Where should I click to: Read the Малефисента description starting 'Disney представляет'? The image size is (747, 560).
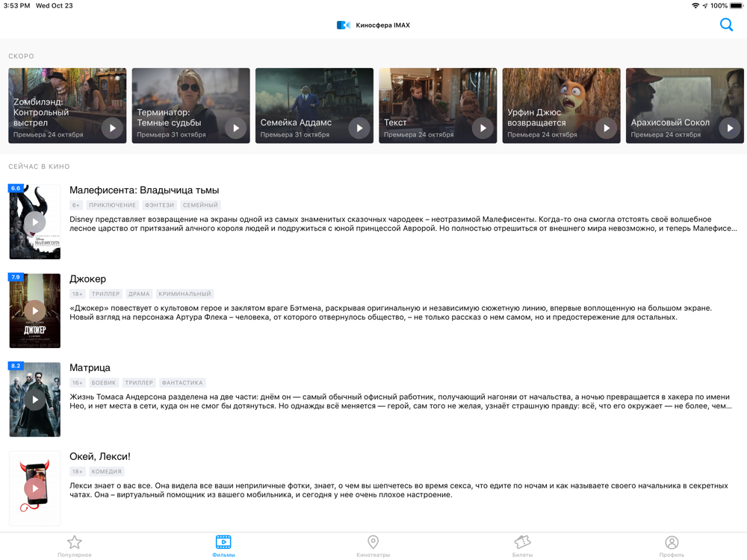403,224
